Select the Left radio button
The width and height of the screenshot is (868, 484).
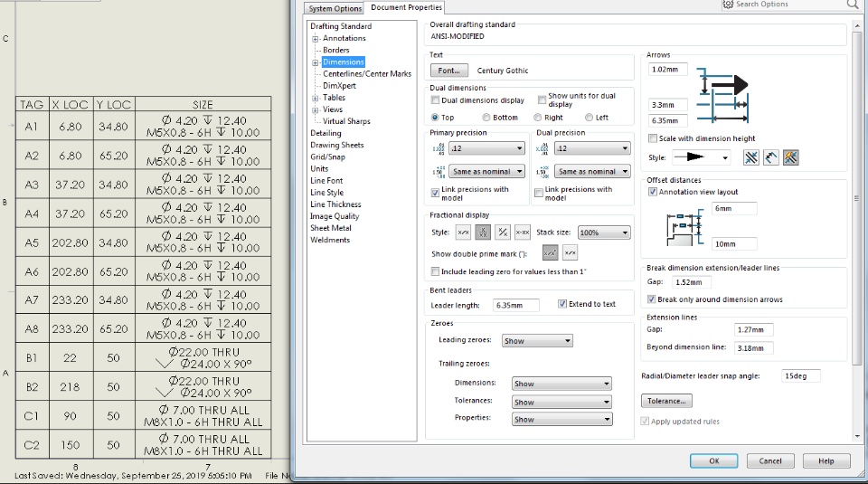pos(589,118)
